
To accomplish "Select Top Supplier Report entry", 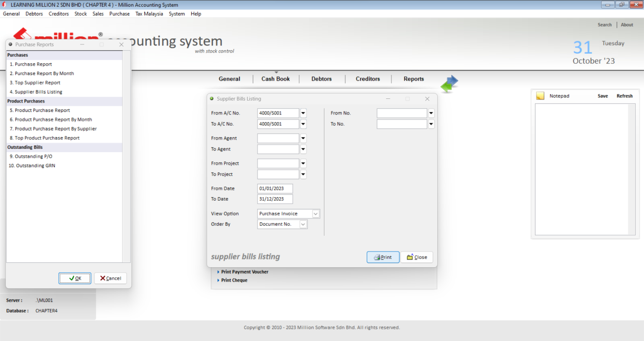I will tap(65, 83).
